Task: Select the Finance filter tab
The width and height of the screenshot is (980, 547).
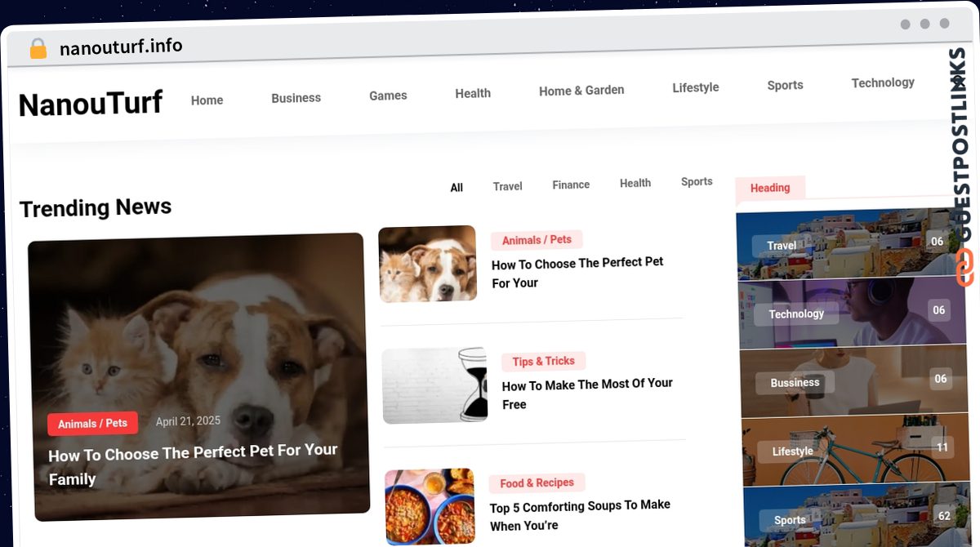Action: tap(571, 185)
